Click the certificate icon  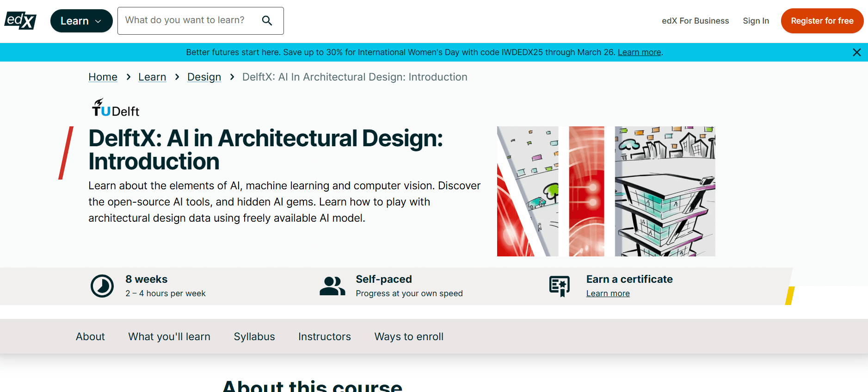click(559, 286)
